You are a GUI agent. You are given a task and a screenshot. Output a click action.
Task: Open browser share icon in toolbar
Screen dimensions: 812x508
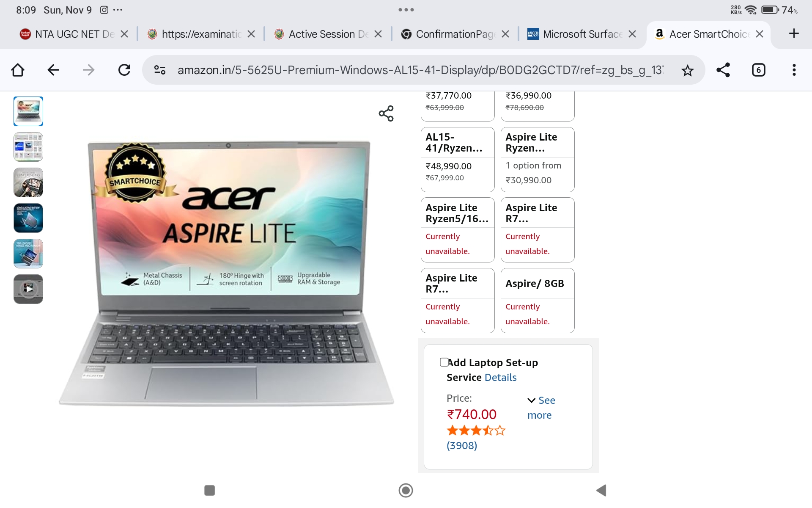(x=723, y=70)
